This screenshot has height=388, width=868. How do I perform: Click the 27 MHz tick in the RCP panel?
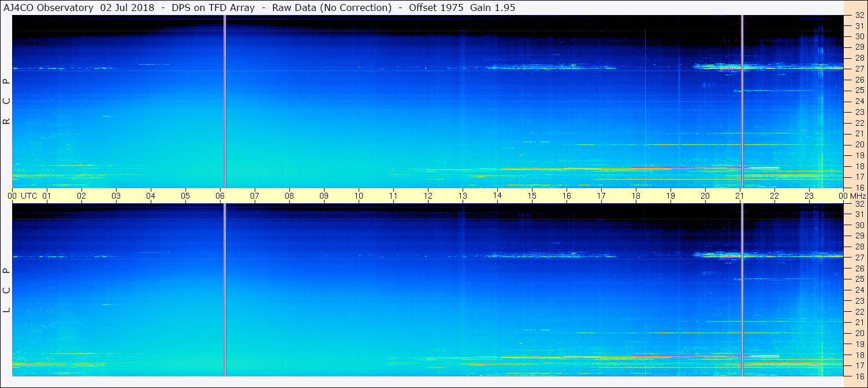(x=859, y=69)
